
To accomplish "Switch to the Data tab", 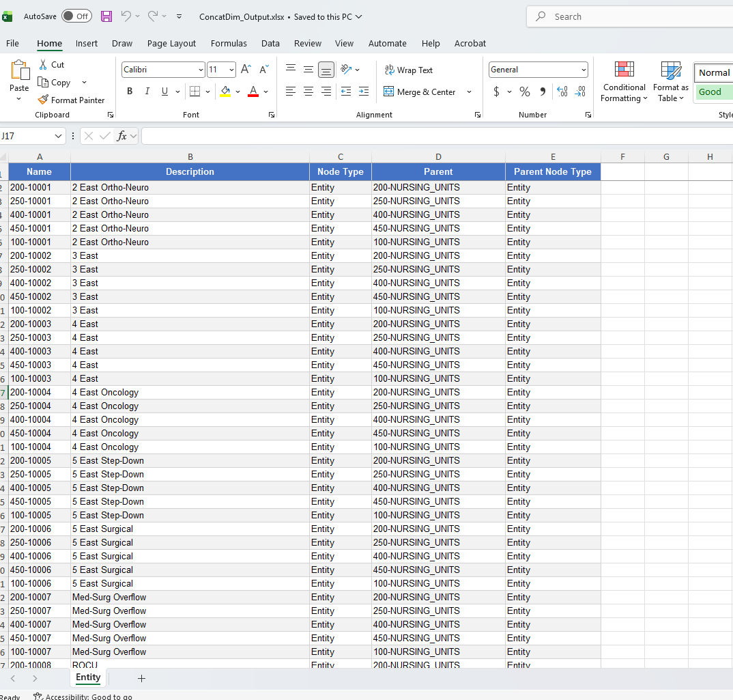I will click(270, 43).
